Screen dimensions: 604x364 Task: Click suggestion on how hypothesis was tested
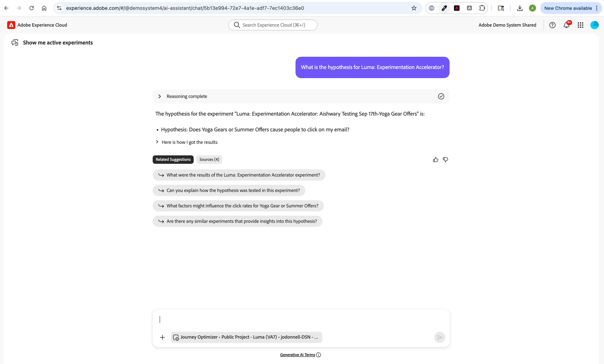(229, 190)
